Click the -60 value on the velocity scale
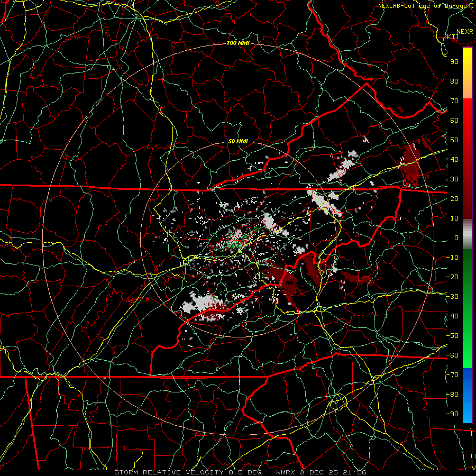 tap(452, 355)
